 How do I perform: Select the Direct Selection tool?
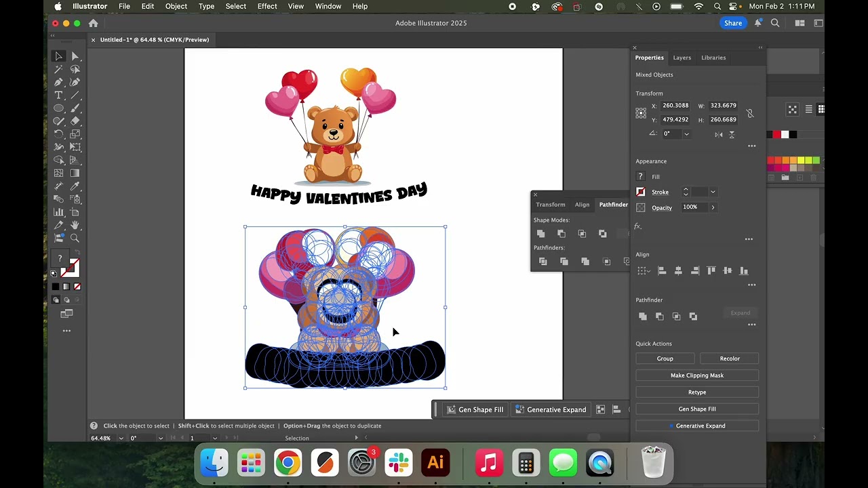pyautogui.click(x=75, y=56)
